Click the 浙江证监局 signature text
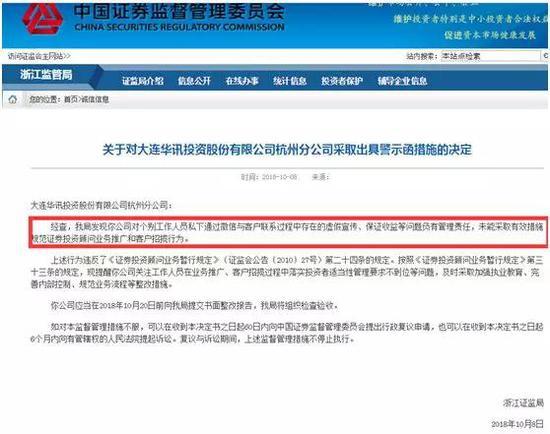 click(x=523, y=403)
